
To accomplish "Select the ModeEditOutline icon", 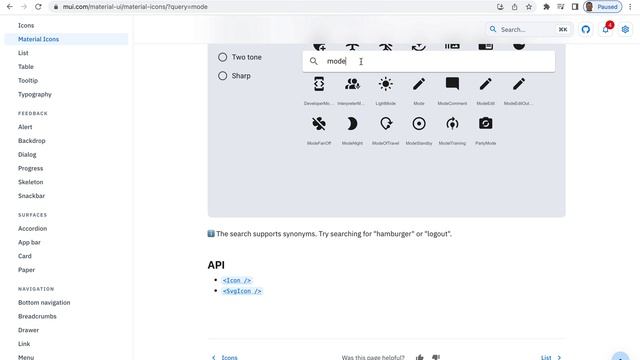I will coord(519,84).
